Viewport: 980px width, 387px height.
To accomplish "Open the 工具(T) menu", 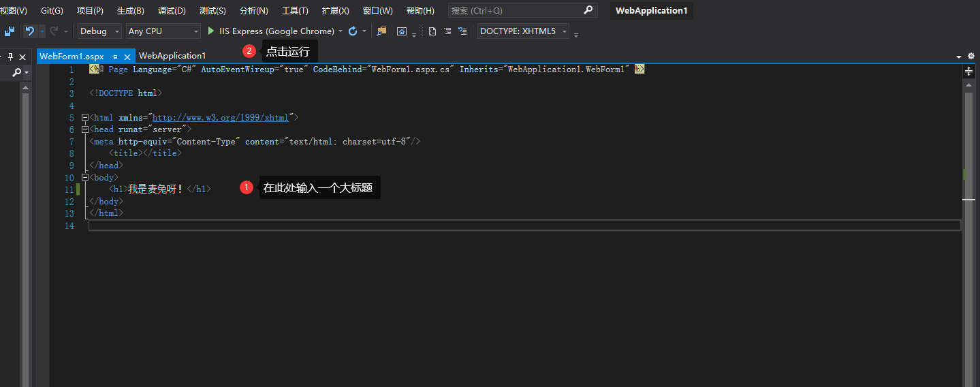I will point(295,11).
